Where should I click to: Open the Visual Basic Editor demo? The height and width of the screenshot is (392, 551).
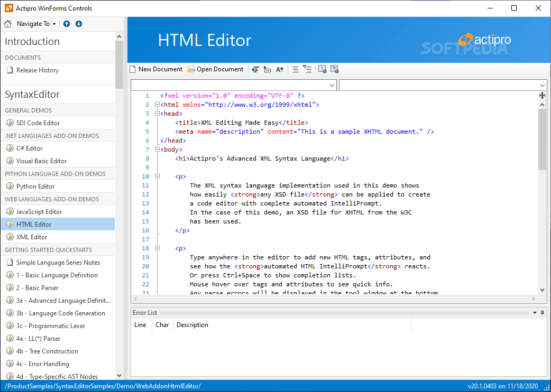58,161
